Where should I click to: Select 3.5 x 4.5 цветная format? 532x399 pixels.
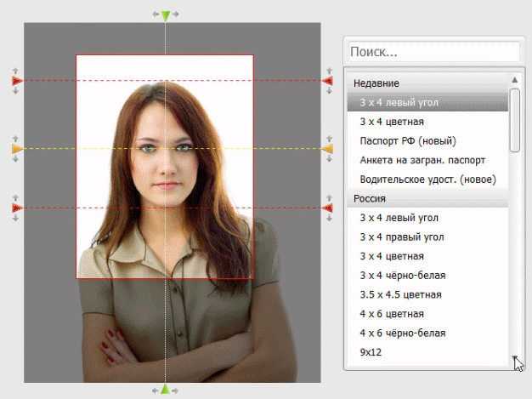point(427,294)
